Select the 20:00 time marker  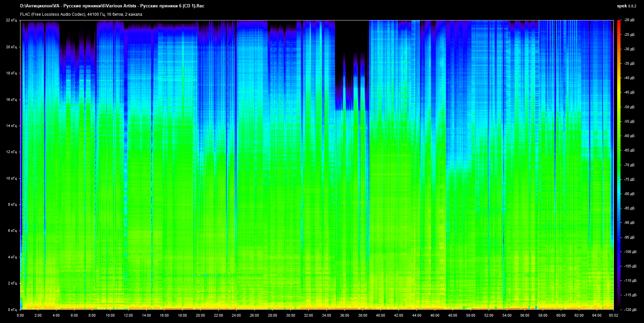[200, 315]
